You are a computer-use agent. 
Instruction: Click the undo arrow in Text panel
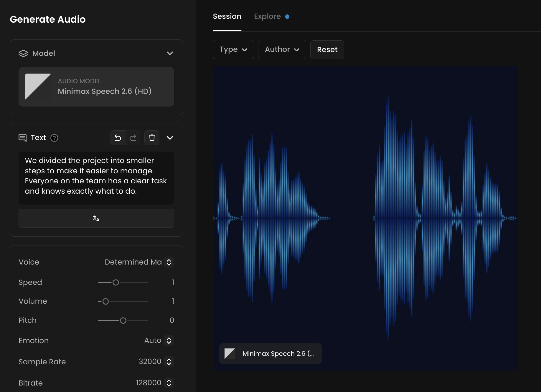[118, 138]
